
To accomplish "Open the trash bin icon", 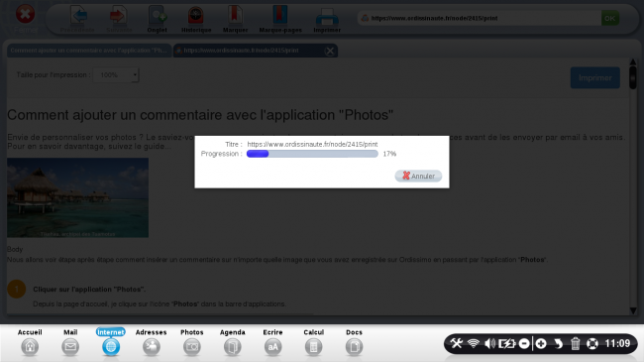I will (575, 343).
